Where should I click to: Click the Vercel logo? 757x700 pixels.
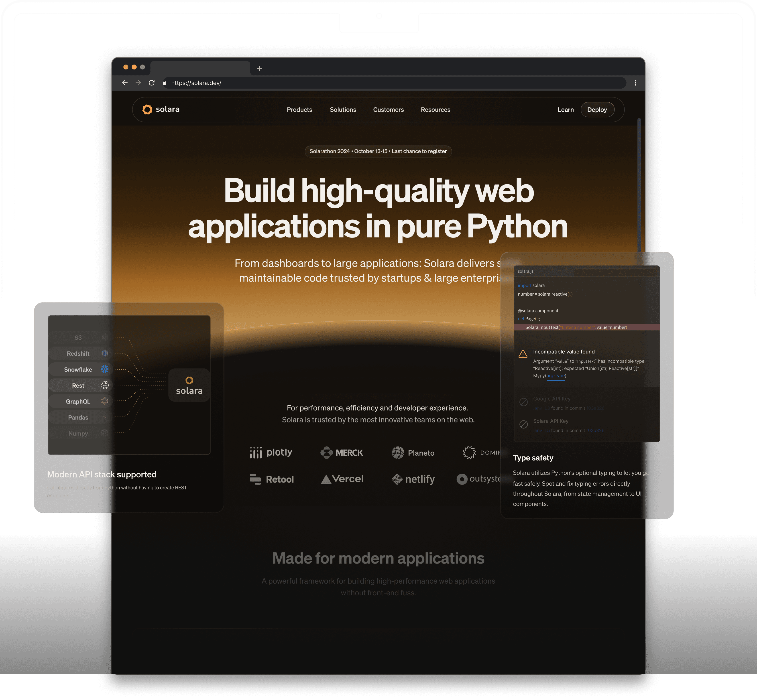point(342,479)
